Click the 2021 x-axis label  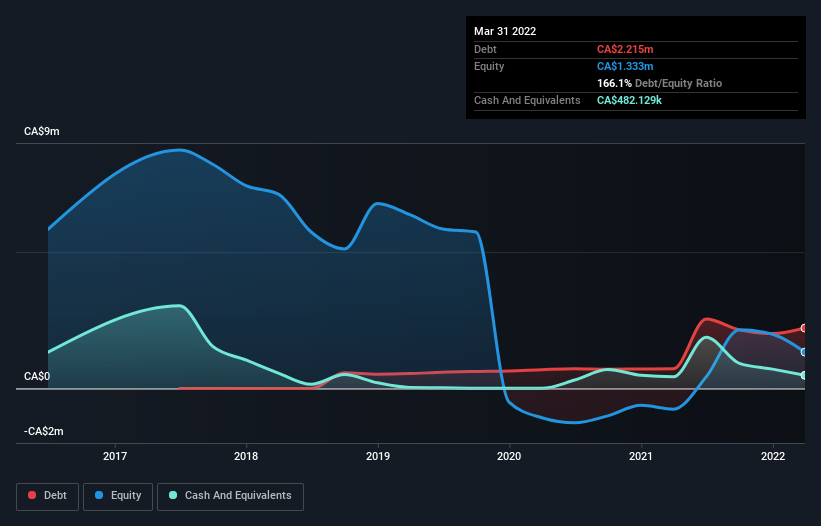[x=641, y=456]
